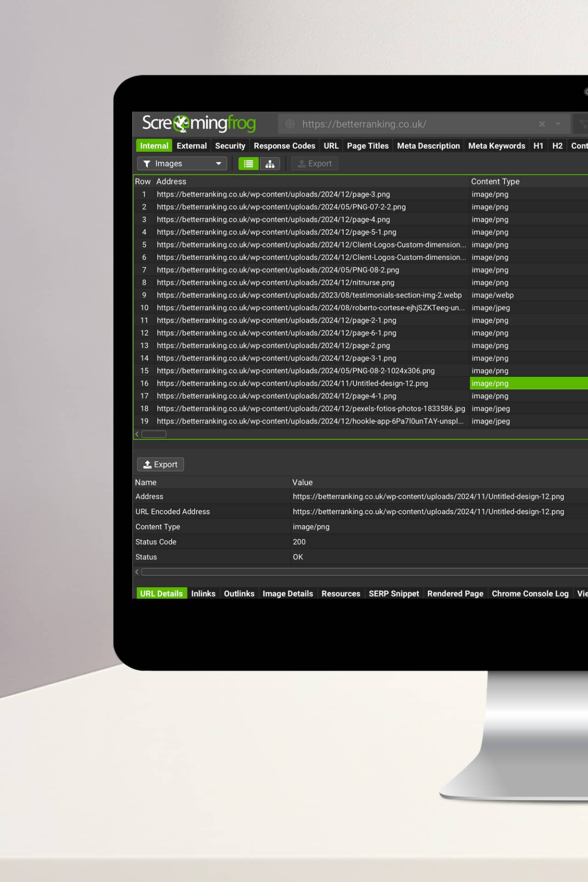
Task: Click Export button in the lower panel
Action: 160,464
